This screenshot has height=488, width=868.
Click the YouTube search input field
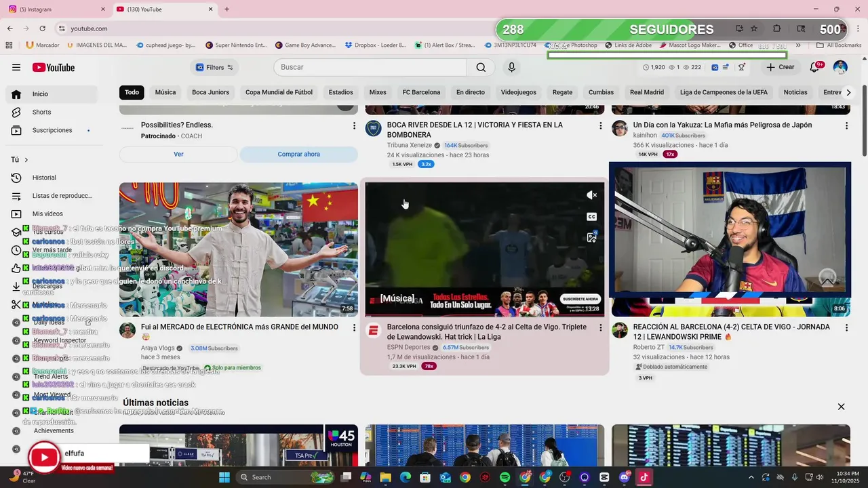tap(370, 67)
